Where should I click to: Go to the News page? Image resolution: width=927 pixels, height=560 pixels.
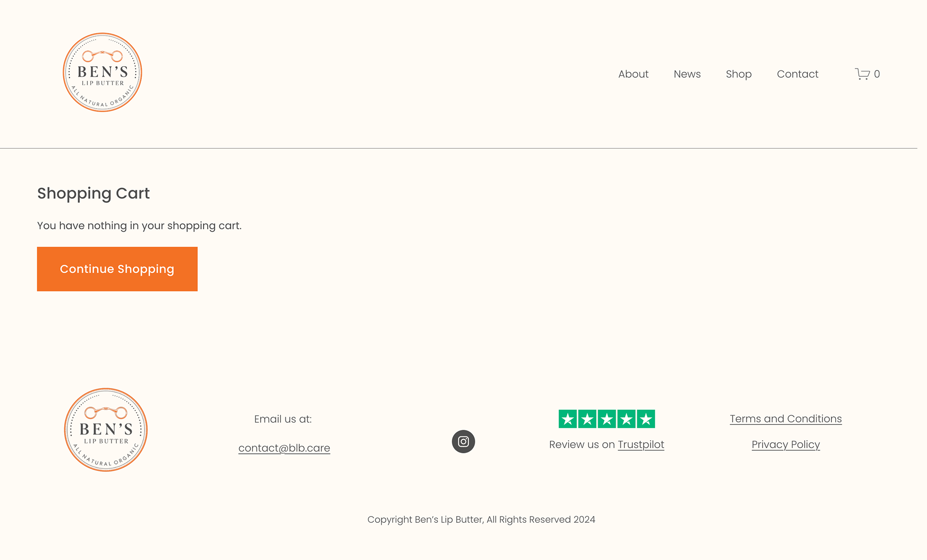point(687,74)
